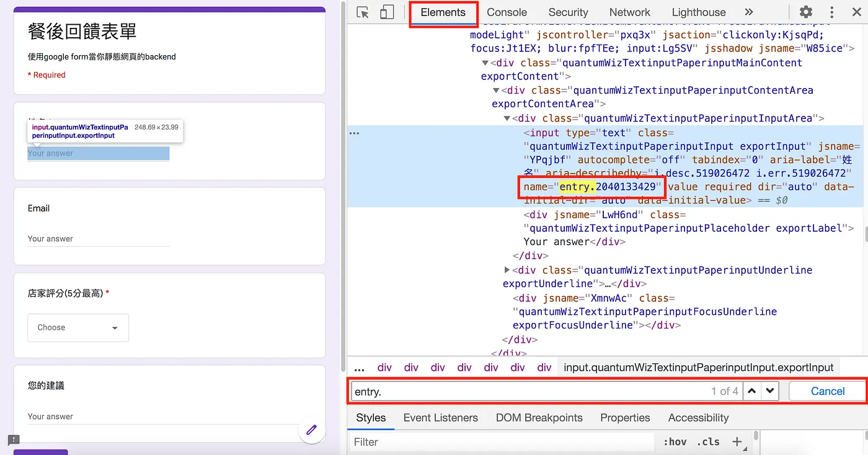Activate the inspect element picker icon

tap(363, 12)
